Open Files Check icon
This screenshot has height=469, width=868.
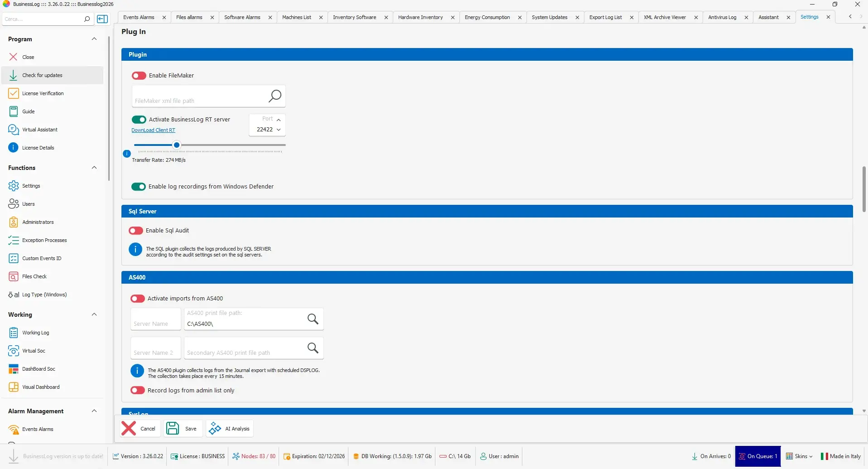pos(14,276)
